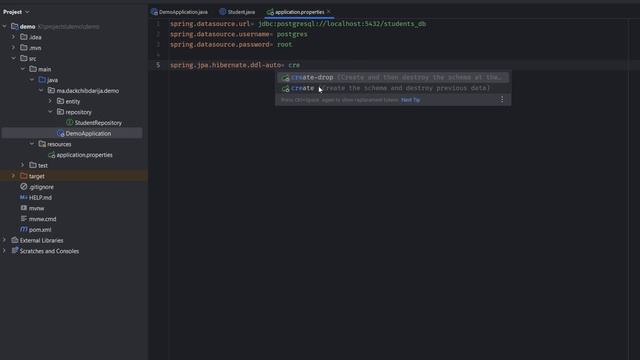Click the StudentRepository interface icon

(69, 122)
